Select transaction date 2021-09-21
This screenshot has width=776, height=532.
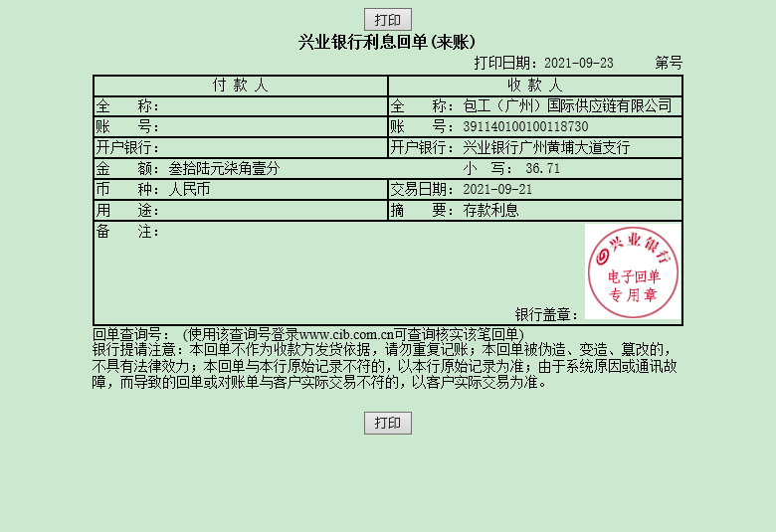point(497,189)
